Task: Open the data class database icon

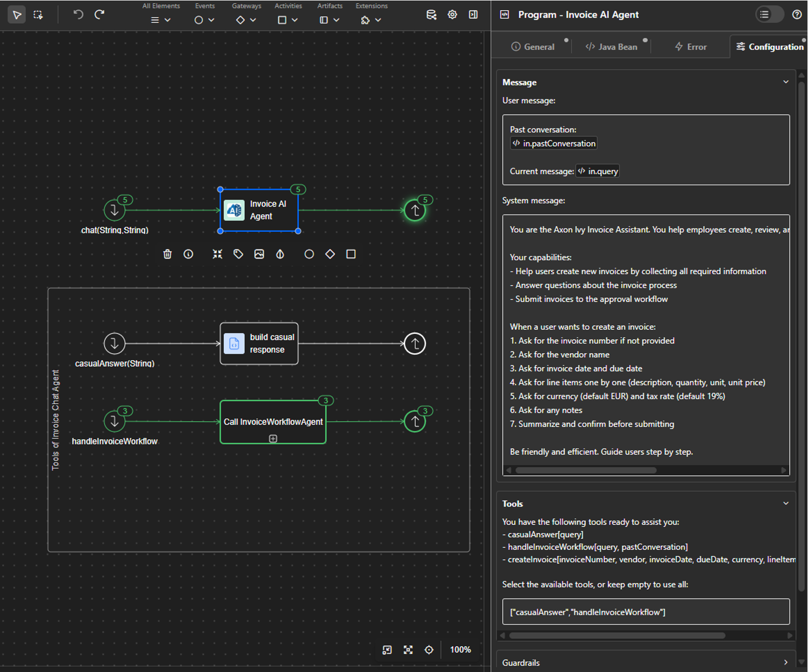Action: (431, 15)
